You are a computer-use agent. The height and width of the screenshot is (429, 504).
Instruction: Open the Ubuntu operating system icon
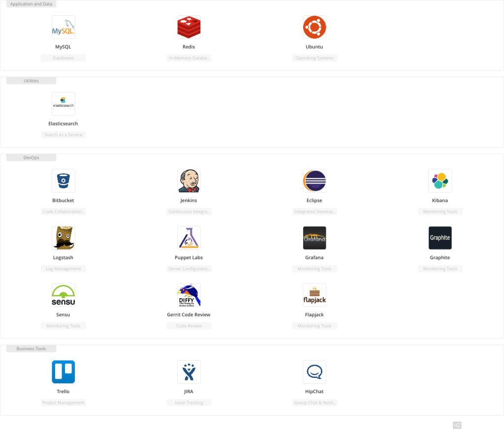[314, 27]
